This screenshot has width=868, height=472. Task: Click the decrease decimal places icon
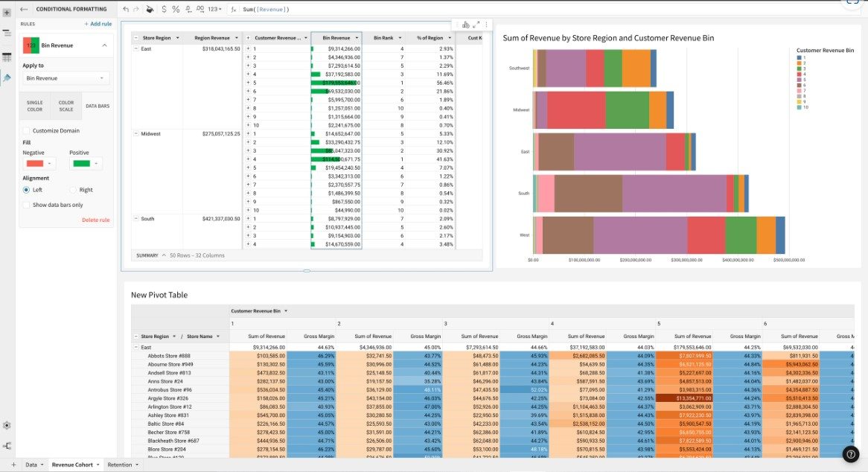[188, 10]
